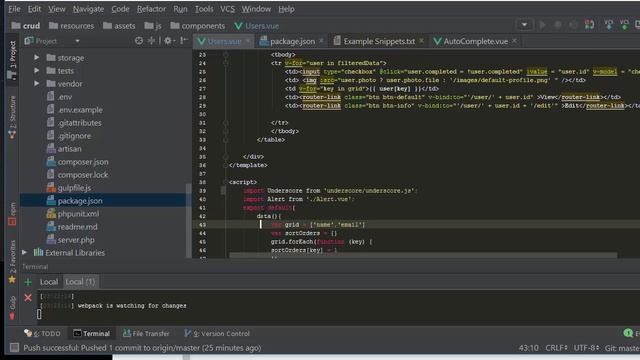Close the Users.vue editor tab
Image resolution: width=640 pixels, height=360 pixels.
click(x=248, y=41)
